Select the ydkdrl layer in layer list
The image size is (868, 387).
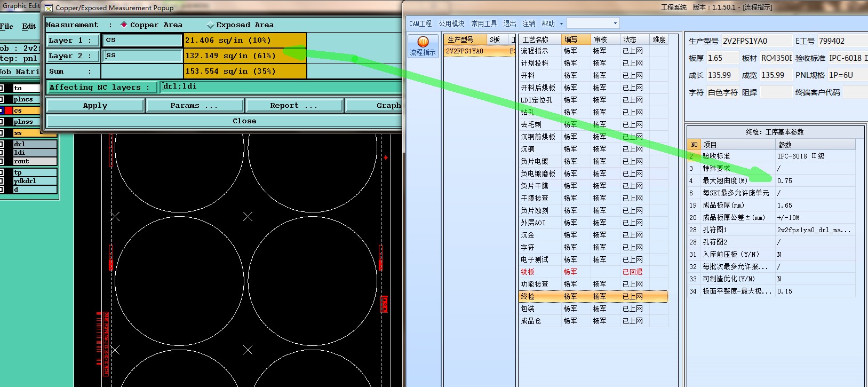[x=35, y=181]
